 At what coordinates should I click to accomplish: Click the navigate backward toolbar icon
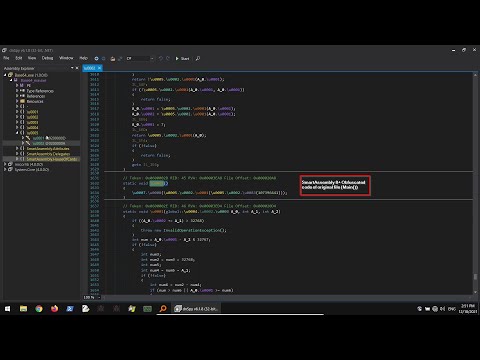96,58
